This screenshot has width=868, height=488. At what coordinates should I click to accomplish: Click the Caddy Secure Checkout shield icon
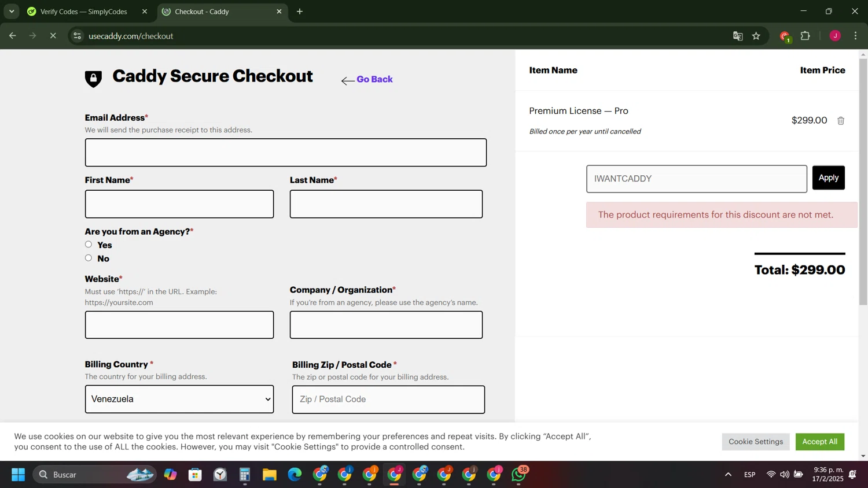click(93, 79)
